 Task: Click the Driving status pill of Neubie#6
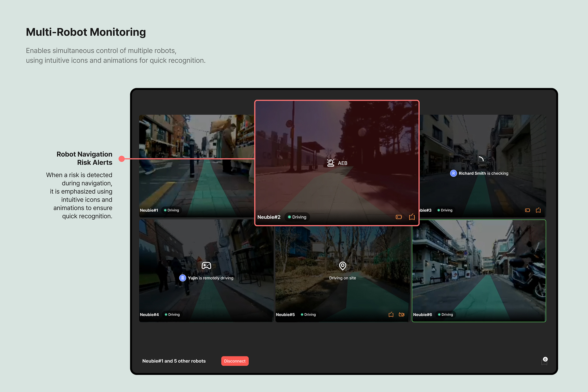click(445, 315)
